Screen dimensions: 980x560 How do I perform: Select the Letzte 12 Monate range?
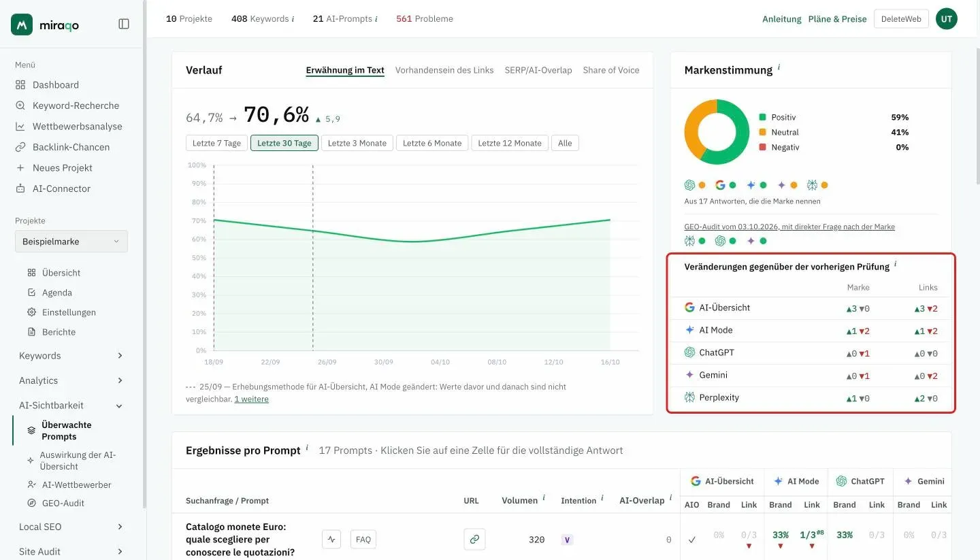pyautogui.click(x=510, y=143)
